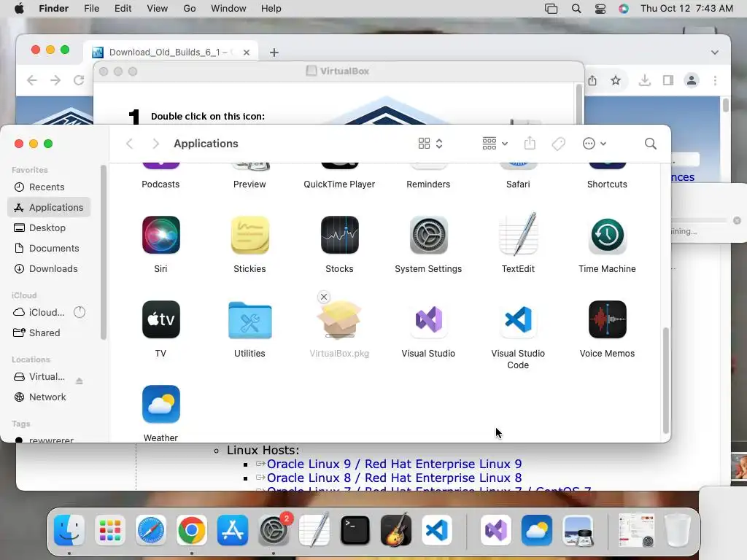Open the Finder more actions menu
Screen dimensions: 747x560
click(594, 144)
